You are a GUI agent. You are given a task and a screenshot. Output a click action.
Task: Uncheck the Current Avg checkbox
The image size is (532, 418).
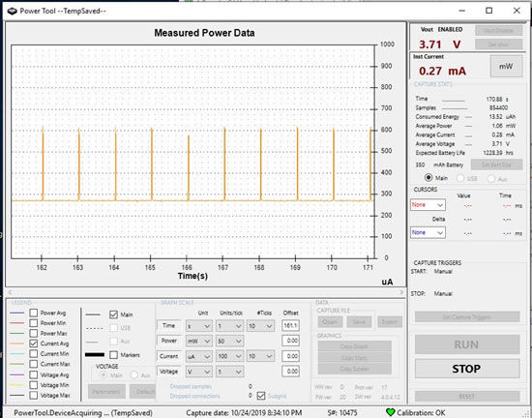tap(33, 343)
